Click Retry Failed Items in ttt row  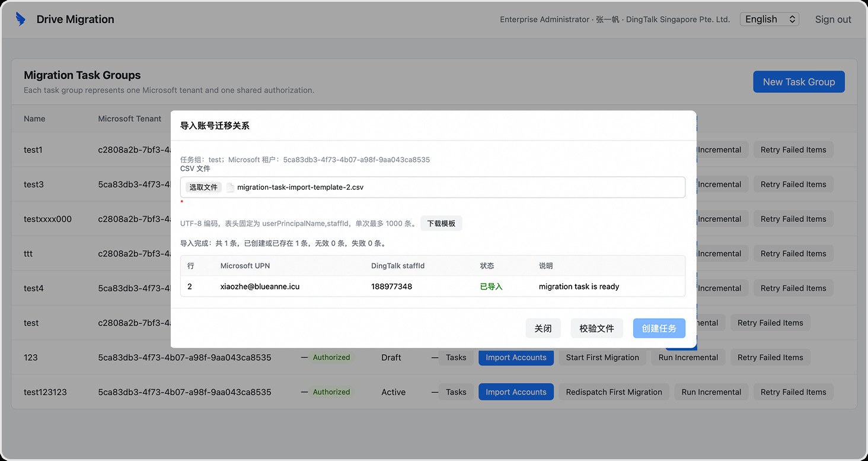point(793,253)
